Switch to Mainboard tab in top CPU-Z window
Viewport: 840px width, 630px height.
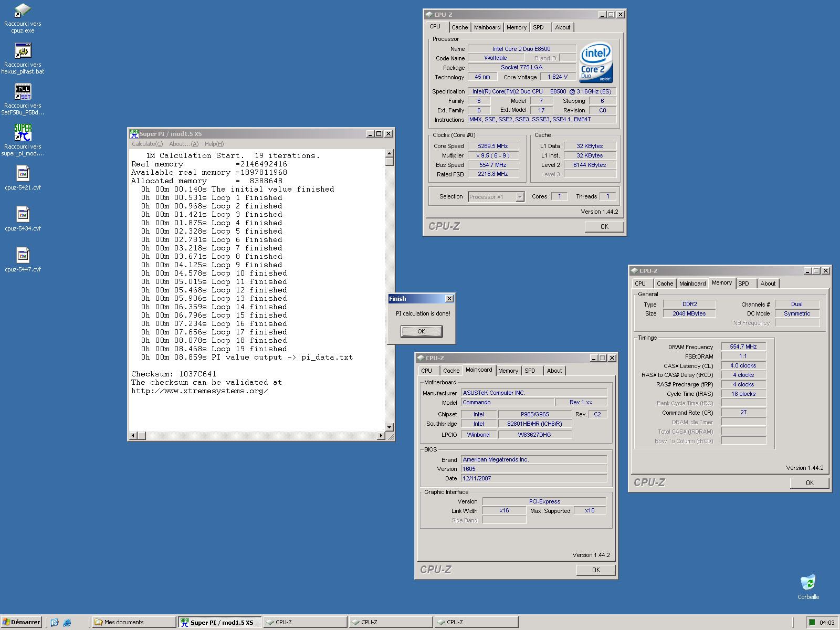tap(487, 27)
